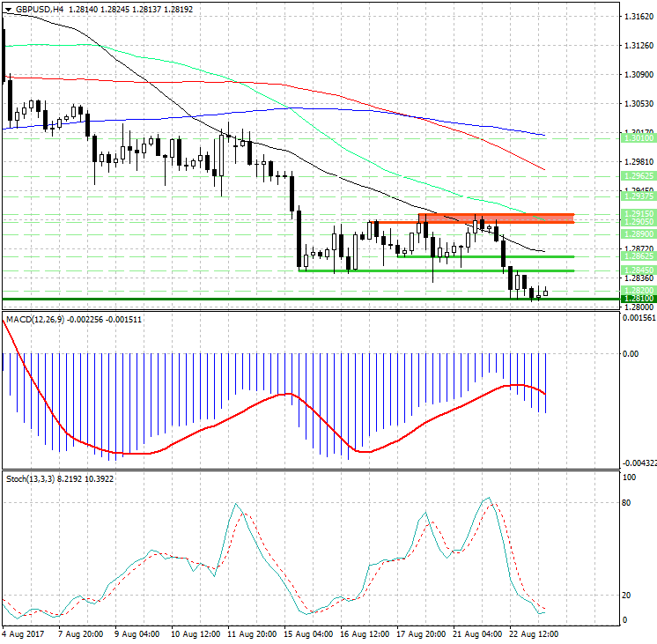Click the dark green 1.28100 price tag

point(638,299)
